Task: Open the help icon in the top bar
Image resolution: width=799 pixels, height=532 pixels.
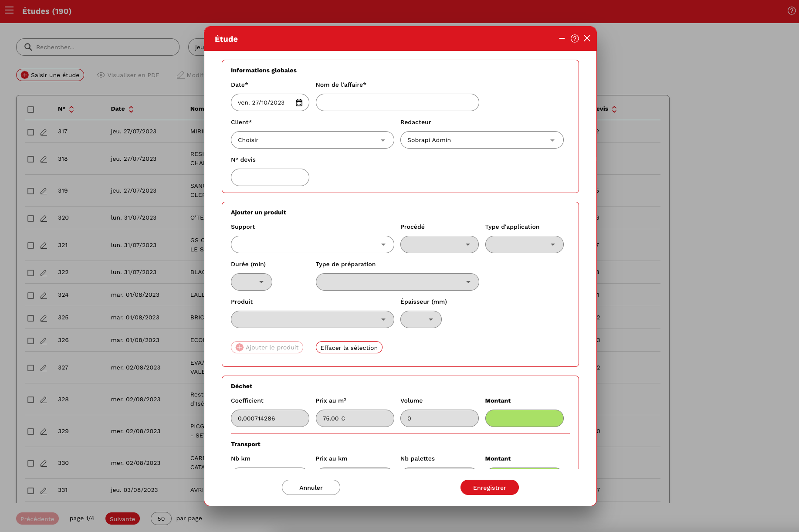Action: (791, 11)
